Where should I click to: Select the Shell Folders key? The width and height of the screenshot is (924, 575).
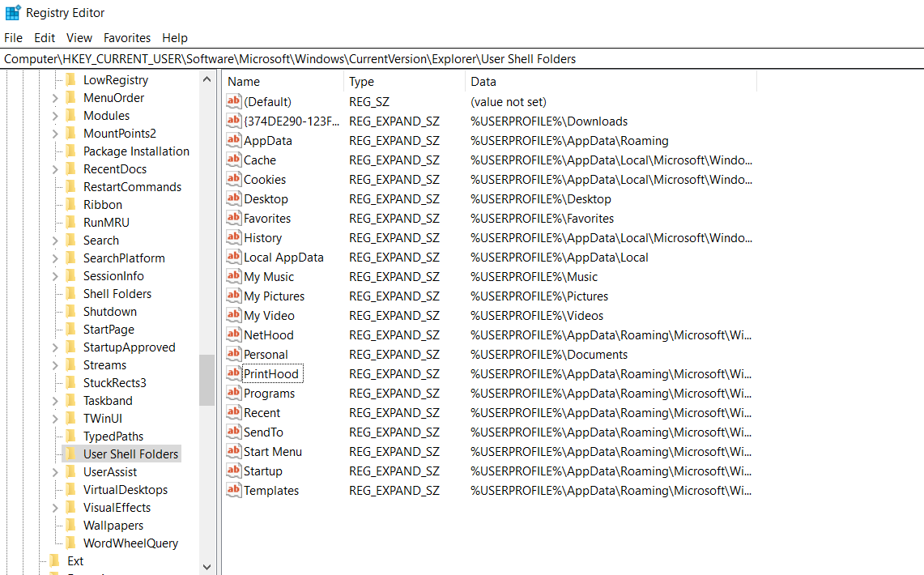coord(117,293)
